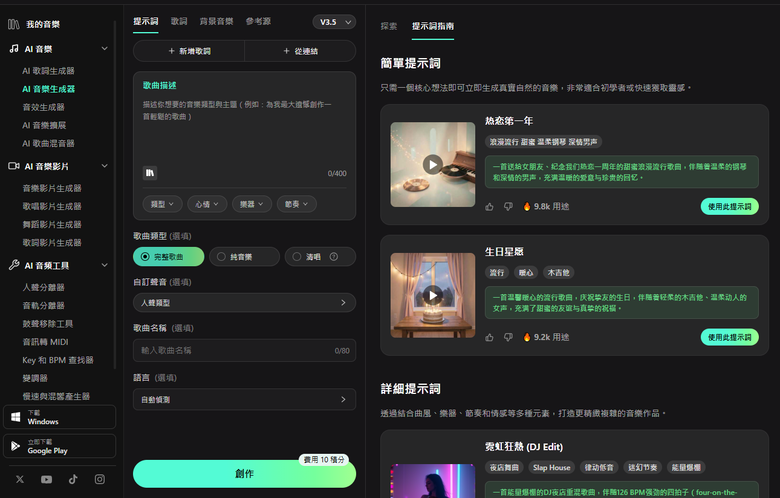Switch to the 歌詞 tab
This screenshot has width=780, height=498.
179,21
